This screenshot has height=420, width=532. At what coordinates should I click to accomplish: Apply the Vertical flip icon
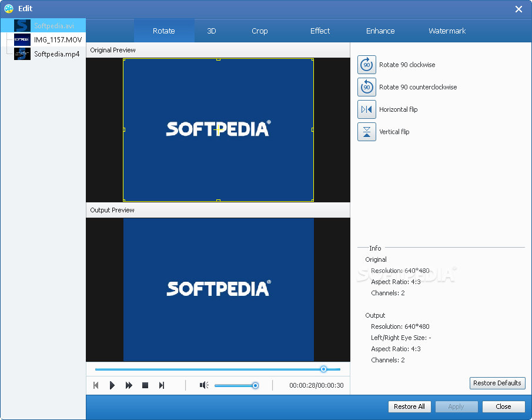coord(366,132)
